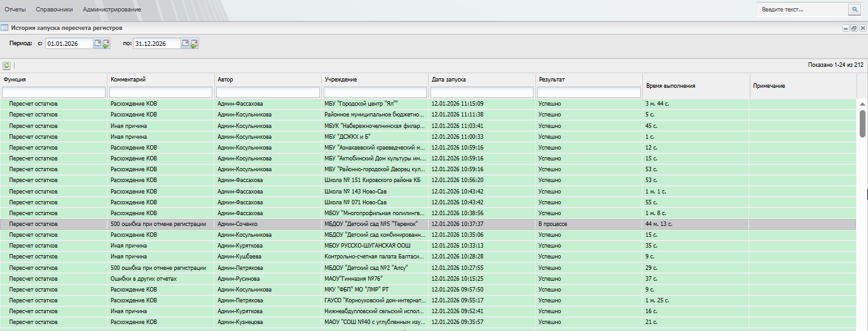Click institution Школа № 143 Ново-Сав
The image size is (868, 331).
click(x=355, y=191)
